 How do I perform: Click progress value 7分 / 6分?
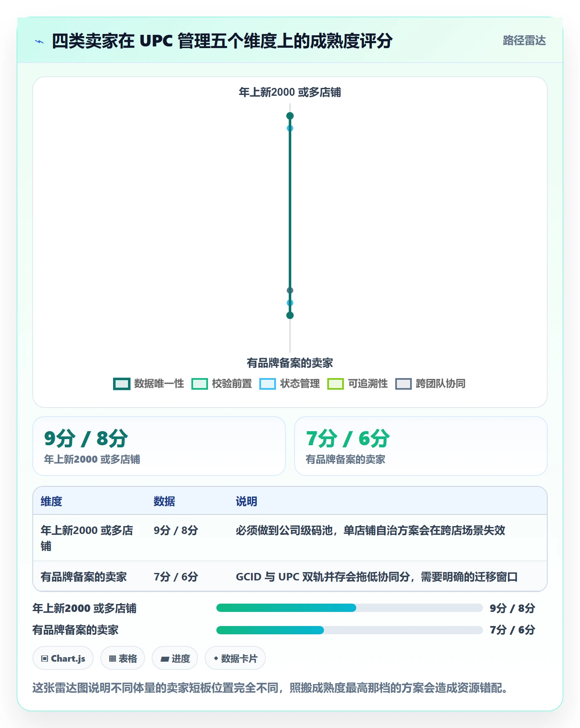coord(512,630)
